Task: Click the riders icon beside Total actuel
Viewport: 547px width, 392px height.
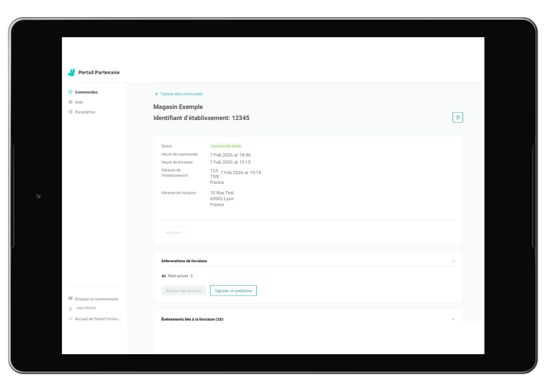Action: coord(164,276)
